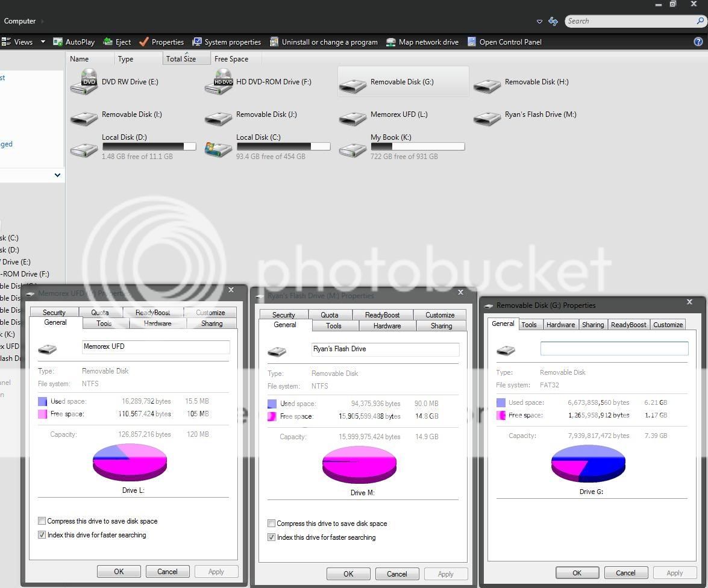This screenshot has width=708, height=588.
Task: Select the HD DVD-ROM Drive (F:) icon
Action: tap(219, 82)
